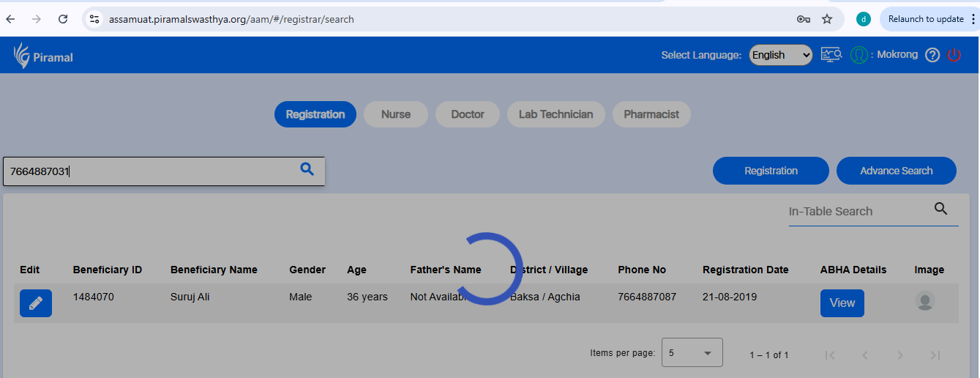This screenshot has width=980, height=378.
Task: Switch to the Nurse tab
Action: pos(395,114)
